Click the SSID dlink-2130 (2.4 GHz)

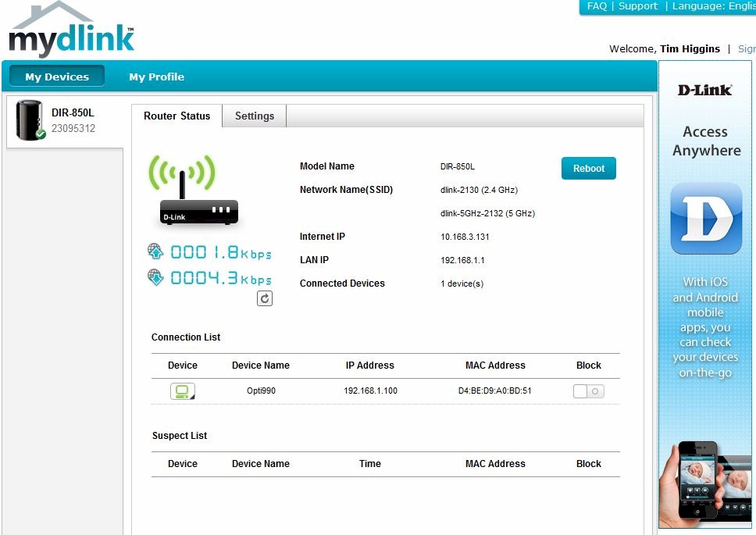pyautogui.click(x=480, y=190)
